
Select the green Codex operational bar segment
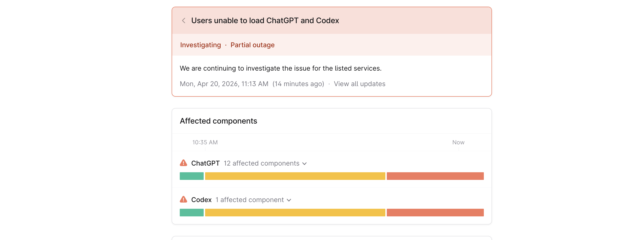(x=191, y=213)
